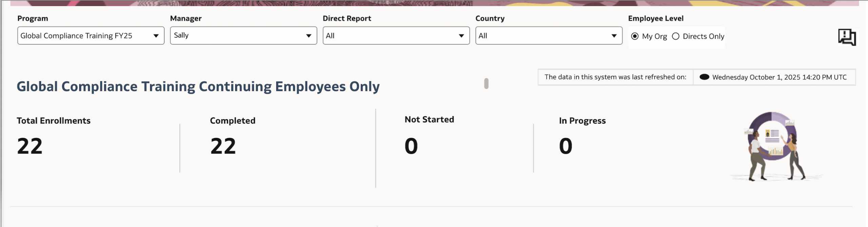Viewport: 868px width, 227px height.
Task: Click the Global Compliance Training heading
Action: coord(198,87)
